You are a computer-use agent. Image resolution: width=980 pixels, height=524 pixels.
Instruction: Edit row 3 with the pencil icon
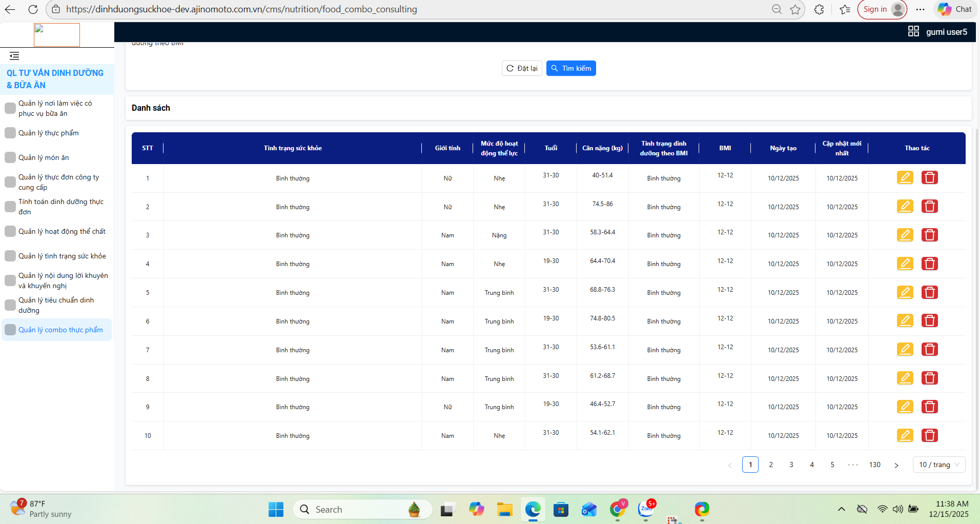click(x=905, y=235)
